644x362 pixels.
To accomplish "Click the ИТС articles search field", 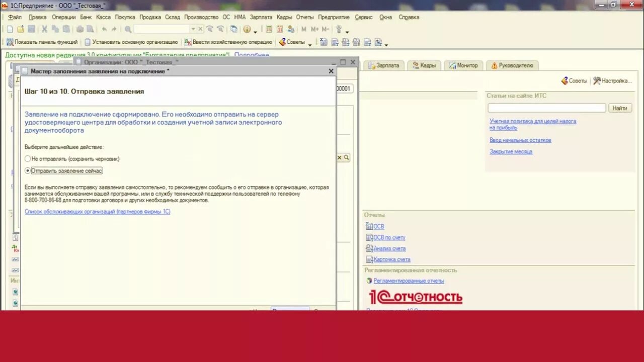I will (547, 108).
